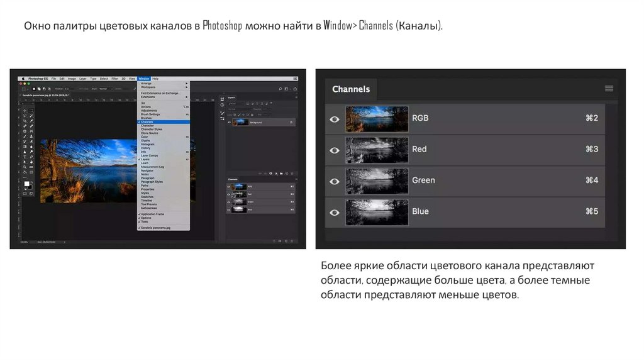Click the Sanabria panorama.jpg document tab

tap(46, 95)
